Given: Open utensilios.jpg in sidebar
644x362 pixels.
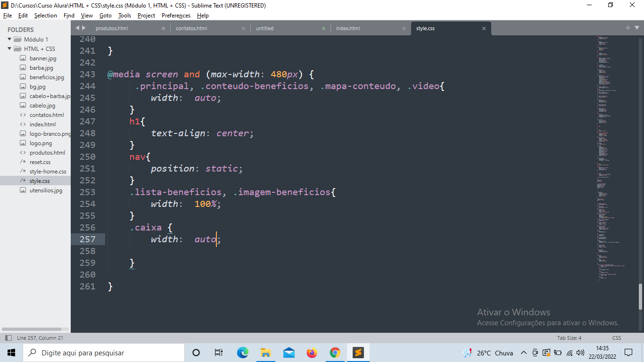Looking at the screenshot, I should click(46, 190).
